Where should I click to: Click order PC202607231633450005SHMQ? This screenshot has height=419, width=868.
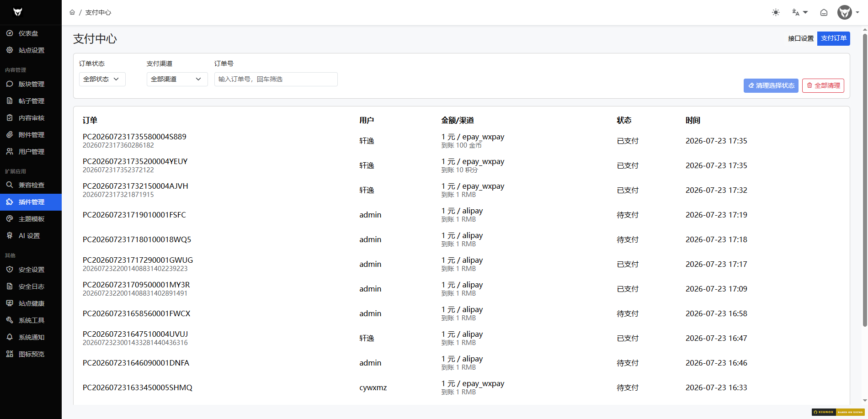coord(138,387)
